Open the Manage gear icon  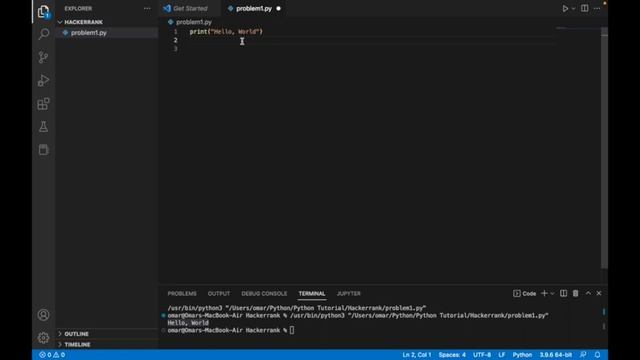pyautogui.click(x=43, y=338)
